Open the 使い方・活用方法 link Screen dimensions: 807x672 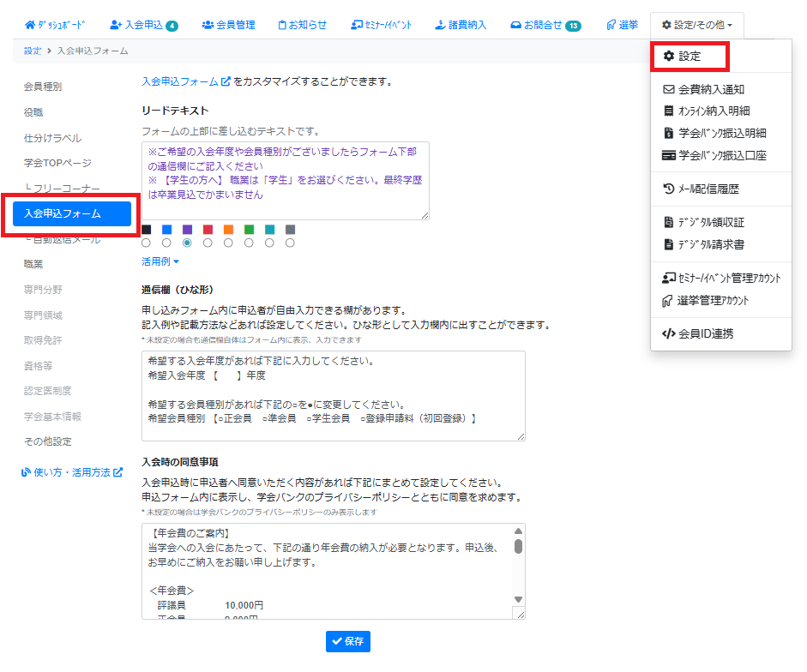(77, 472)
